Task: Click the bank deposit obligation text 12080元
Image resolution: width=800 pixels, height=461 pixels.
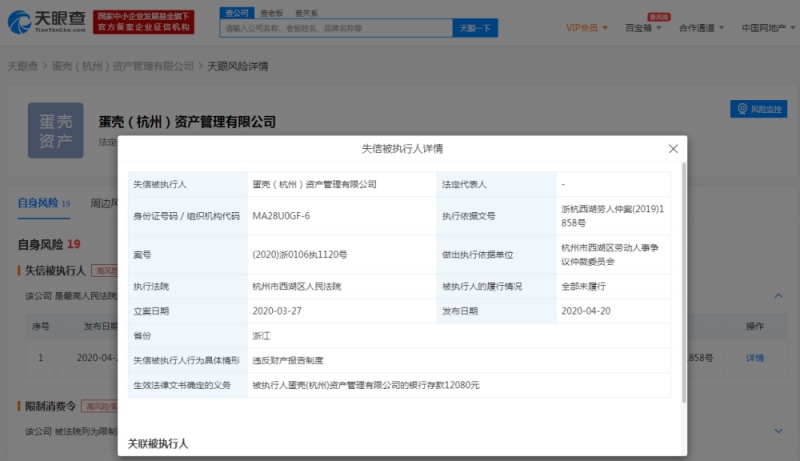Action: [x=461, y=385]
